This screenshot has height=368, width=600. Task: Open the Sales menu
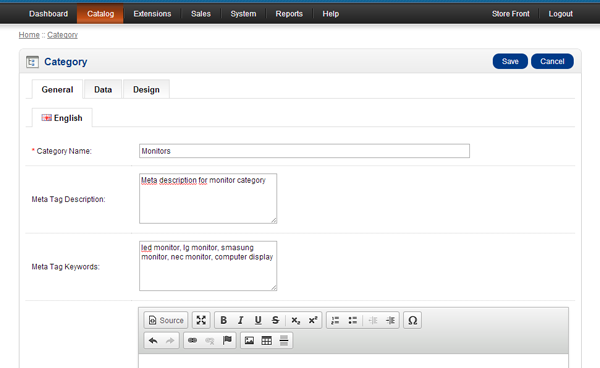coord(201,14)
